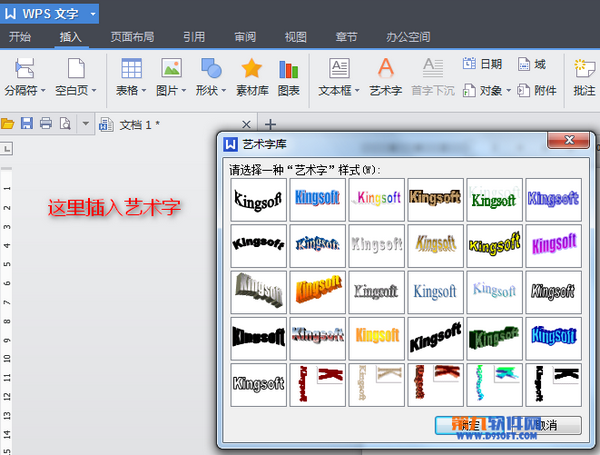Insert a 空白页 blank page
The image size is (600, 455).
[x=76, y=77]
